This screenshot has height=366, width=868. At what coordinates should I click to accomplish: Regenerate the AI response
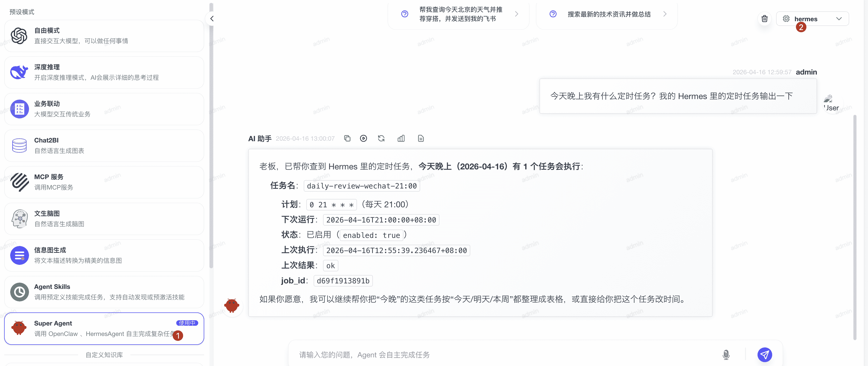click(x=381, y=138)
